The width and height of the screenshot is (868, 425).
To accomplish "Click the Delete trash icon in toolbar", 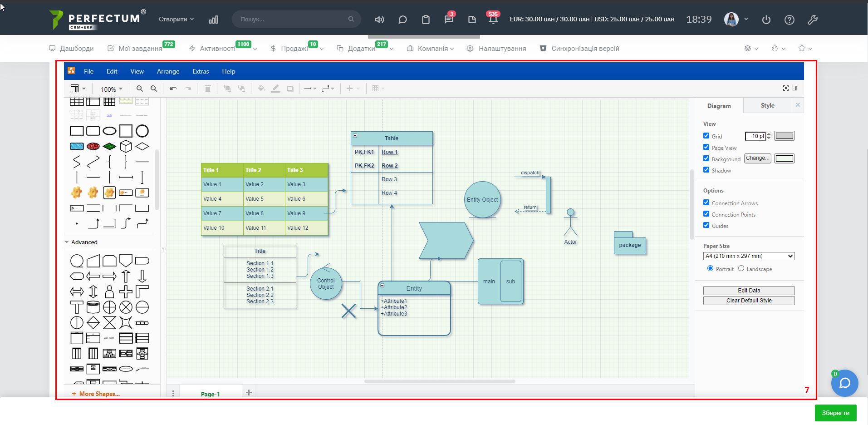I will click(x=208, y=89).
